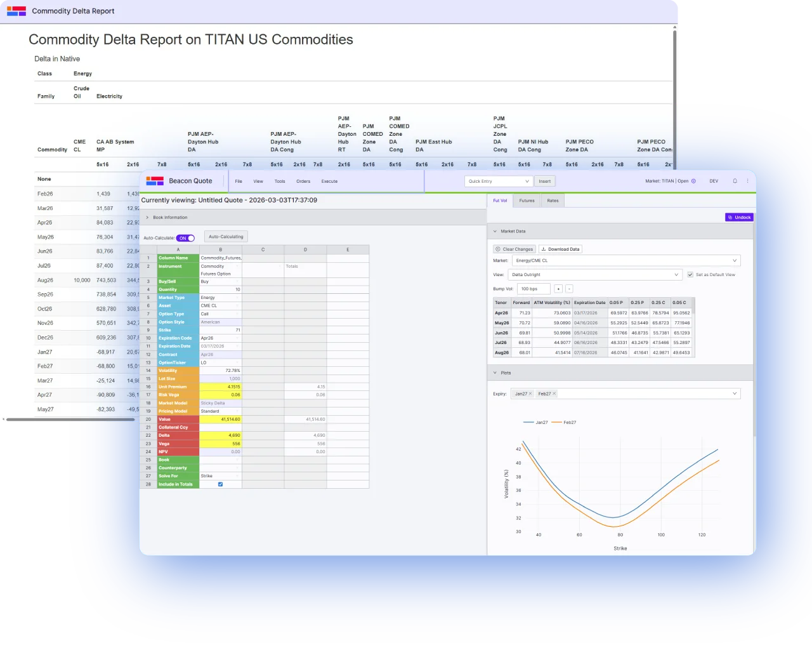Click the Beacon Quote logo icon
Screen dimensions: 812x650
(x=155, y=181)
